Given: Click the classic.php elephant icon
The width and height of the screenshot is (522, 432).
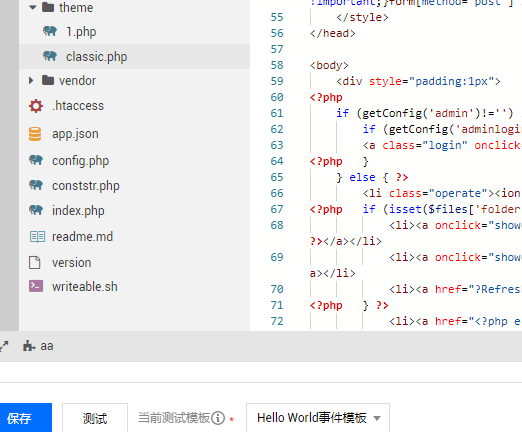Looking at the screenshot, I should 50,56.
